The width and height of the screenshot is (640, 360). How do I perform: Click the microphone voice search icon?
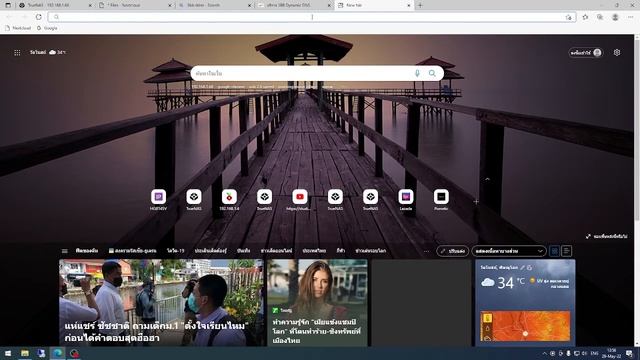pyautogui.click(x=417, y=73)
